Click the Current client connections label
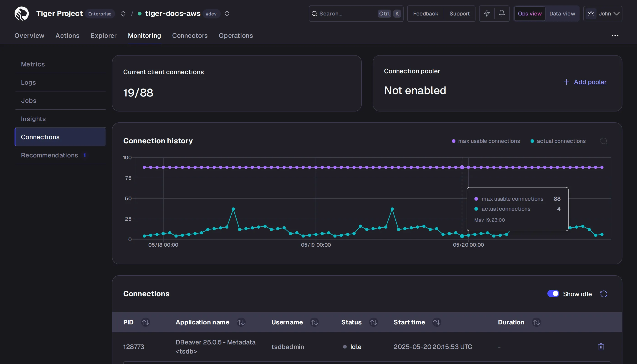 click(164, 72)
